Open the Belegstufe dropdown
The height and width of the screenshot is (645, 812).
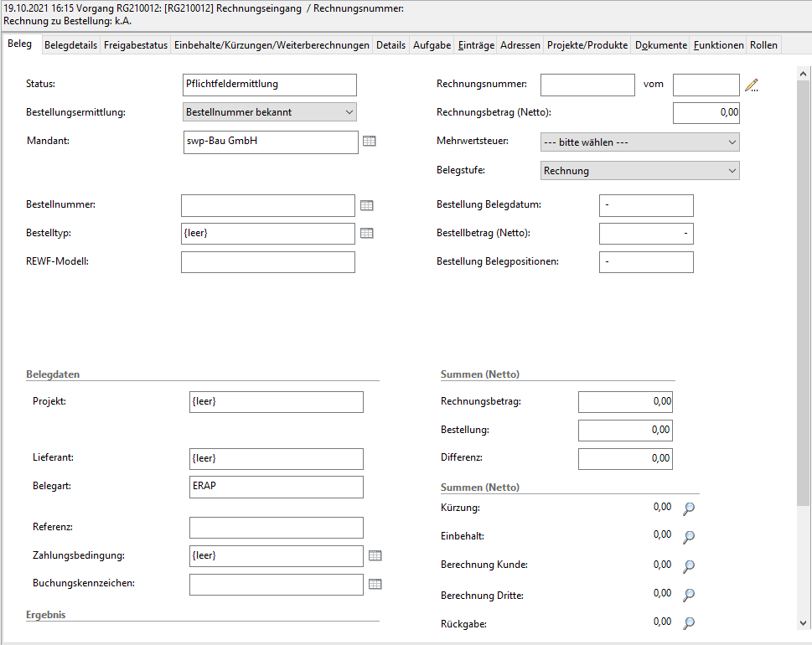pos(640,170)
